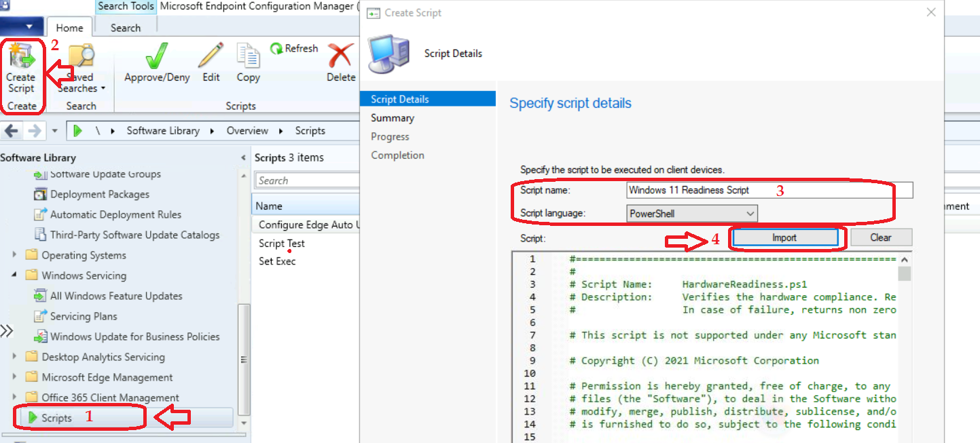The image size is (980, 443).
Task: Open the Summary page in Create Script dialog
Action: tap(393, 117)
